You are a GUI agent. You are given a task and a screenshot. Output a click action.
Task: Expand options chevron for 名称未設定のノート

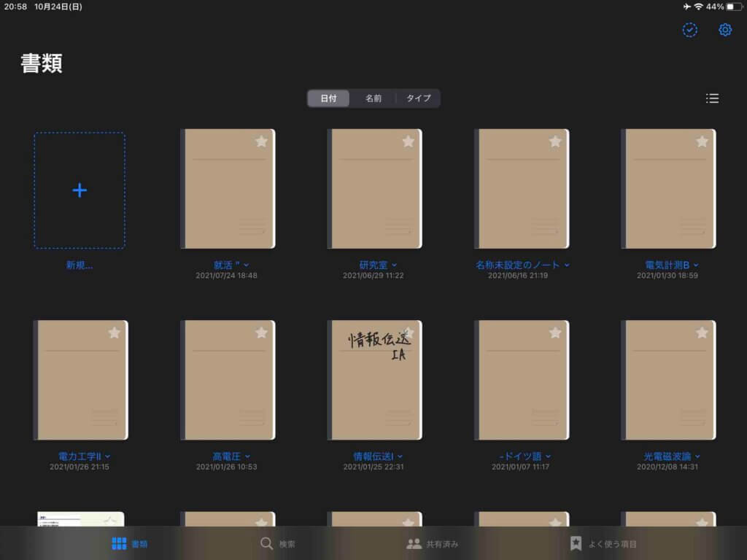point(567,265)
